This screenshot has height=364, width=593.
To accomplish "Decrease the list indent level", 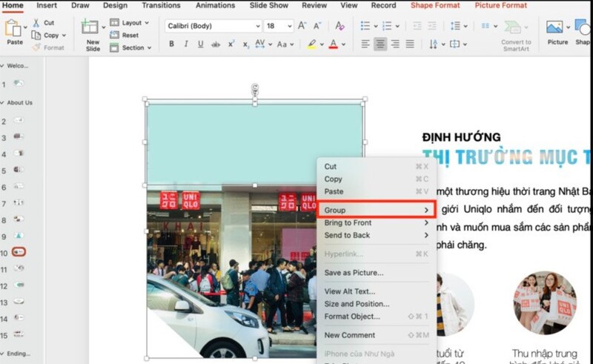I will click(417, 26).
